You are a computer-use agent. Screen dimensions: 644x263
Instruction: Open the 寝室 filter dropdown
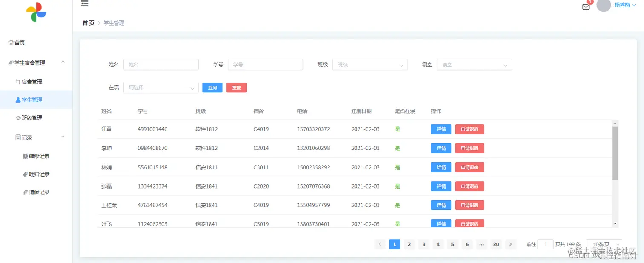click(x=474, y=65)
